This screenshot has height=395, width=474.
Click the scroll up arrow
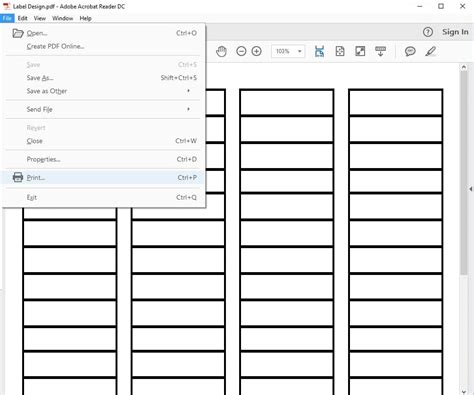click(x=464, y=67)
